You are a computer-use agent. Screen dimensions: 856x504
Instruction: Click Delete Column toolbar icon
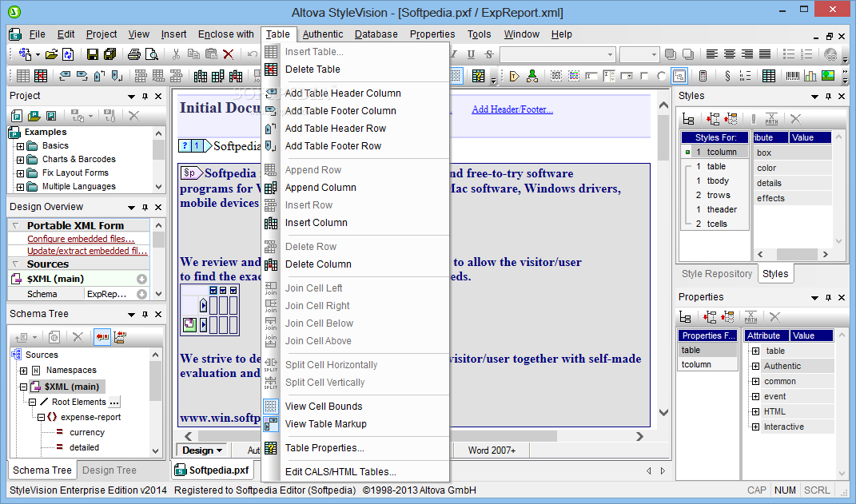tap(236, 76)
